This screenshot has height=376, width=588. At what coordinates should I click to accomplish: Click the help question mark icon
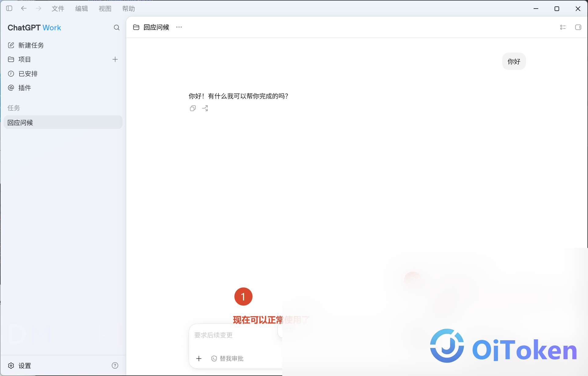tap(115, 366)
